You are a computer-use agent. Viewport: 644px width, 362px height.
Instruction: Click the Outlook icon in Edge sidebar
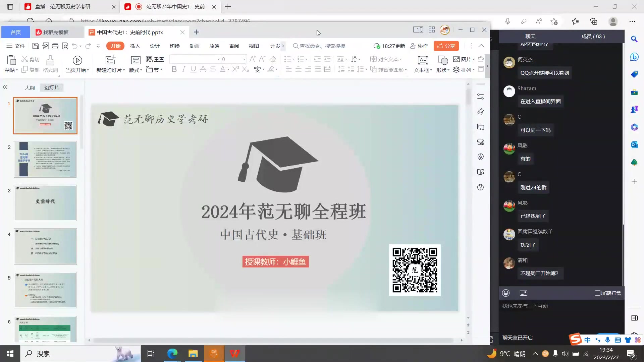pos(634,145)
